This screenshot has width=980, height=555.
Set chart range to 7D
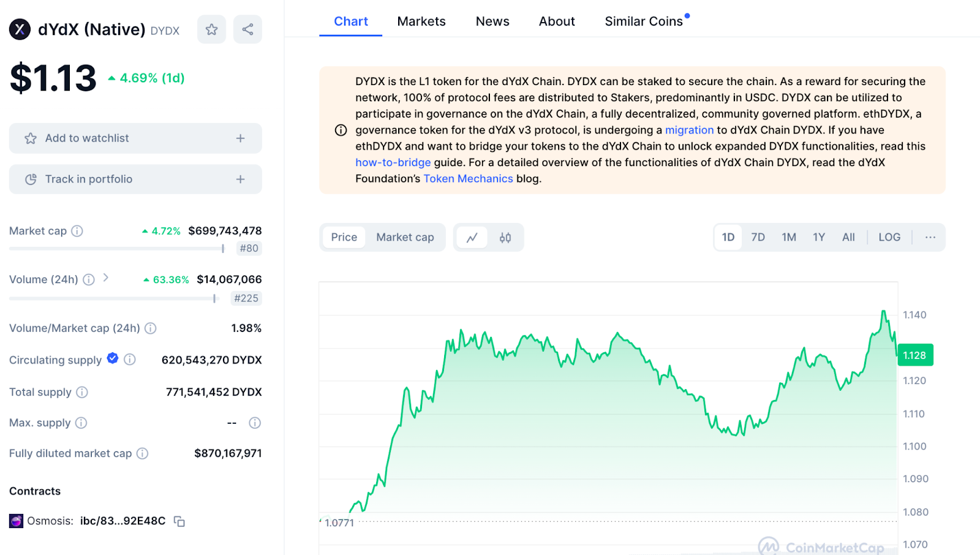[758, 237]
